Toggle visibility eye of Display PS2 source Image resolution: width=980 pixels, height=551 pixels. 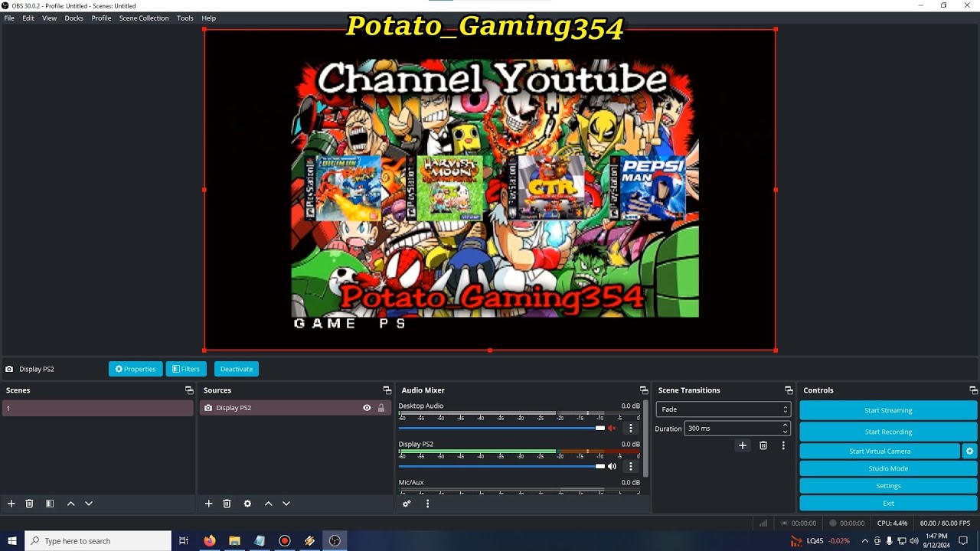tap(367, 408)
